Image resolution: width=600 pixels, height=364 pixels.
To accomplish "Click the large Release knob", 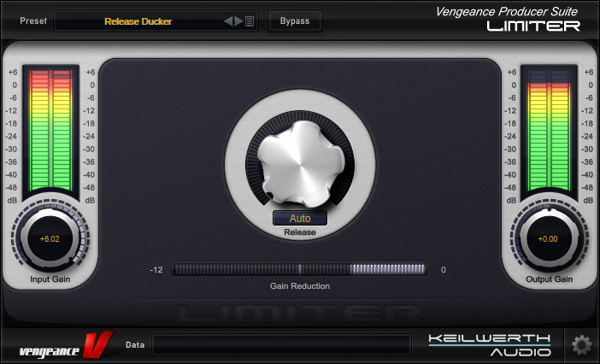I will click(300, 158).
